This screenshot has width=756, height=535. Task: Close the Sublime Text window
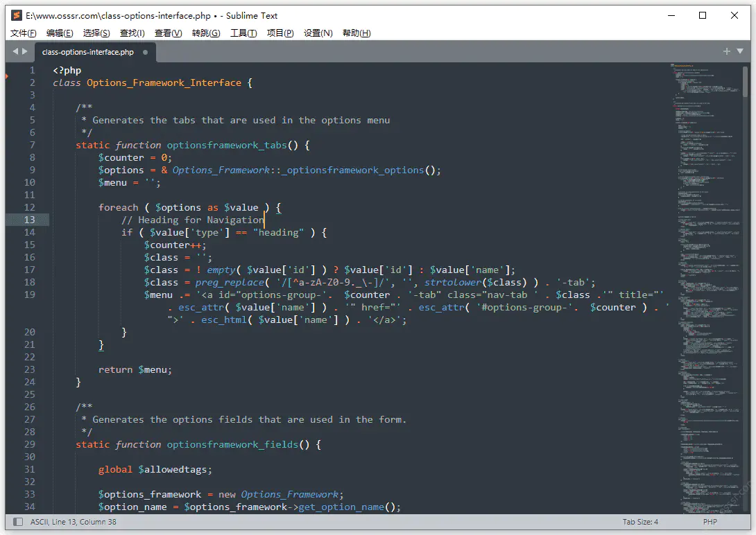pos(734,15)
